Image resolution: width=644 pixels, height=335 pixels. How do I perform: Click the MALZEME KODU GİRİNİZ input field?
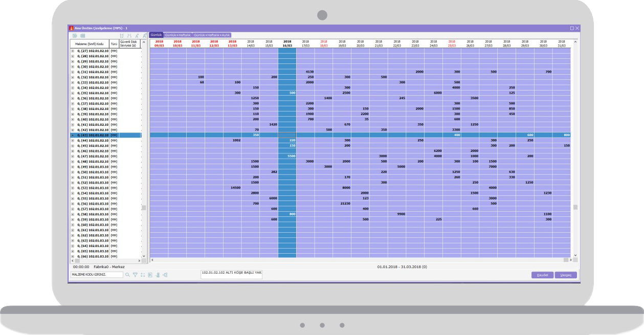(x=97, y=275)
